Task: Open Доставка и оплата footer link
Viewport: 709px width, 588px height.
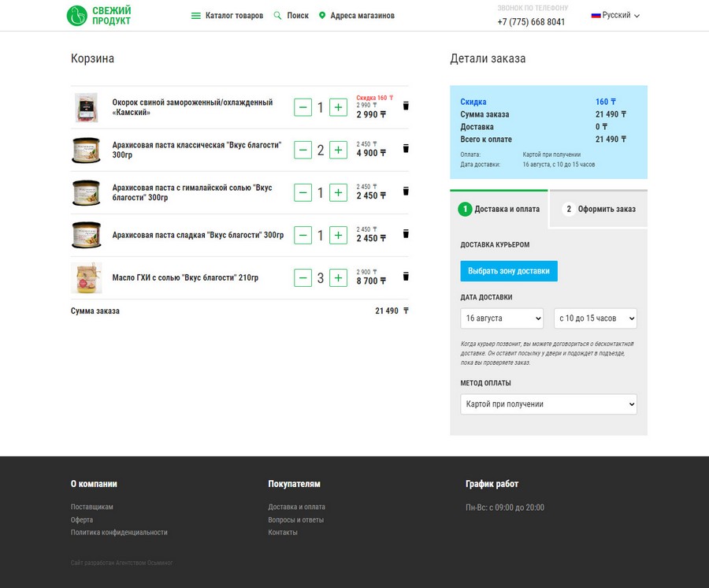Action: coord(296,507)
